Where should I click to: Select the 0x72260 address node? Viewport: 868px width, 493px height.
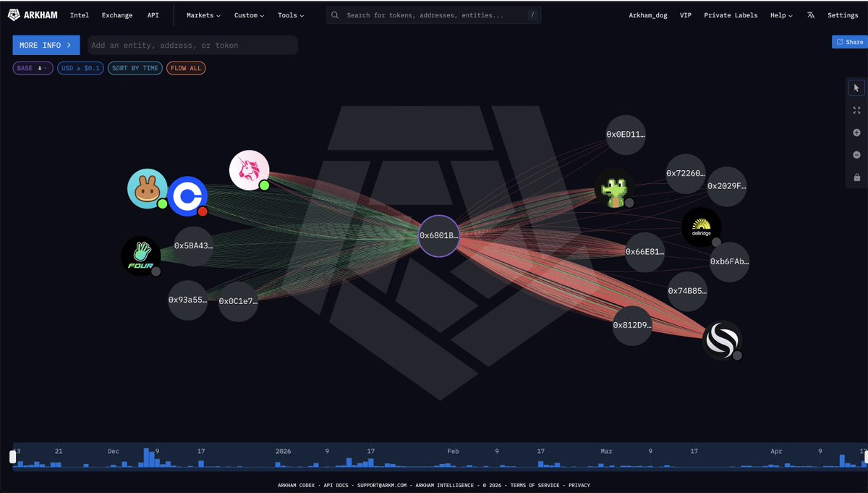(686, 174)
